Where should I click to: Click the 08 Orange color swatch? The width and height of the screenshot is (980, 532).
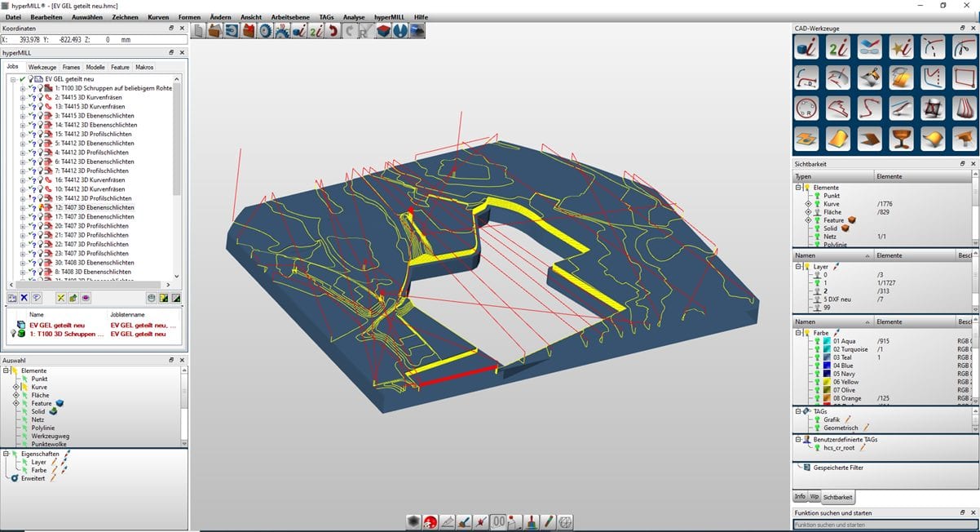coord(827,398)
